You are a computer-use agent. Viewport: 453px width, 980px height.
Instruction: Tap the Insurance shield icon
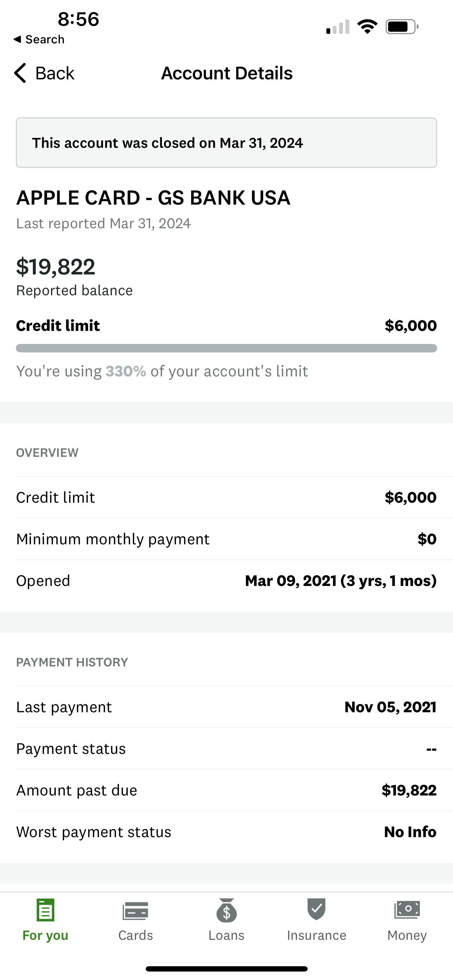coord(316,909)
